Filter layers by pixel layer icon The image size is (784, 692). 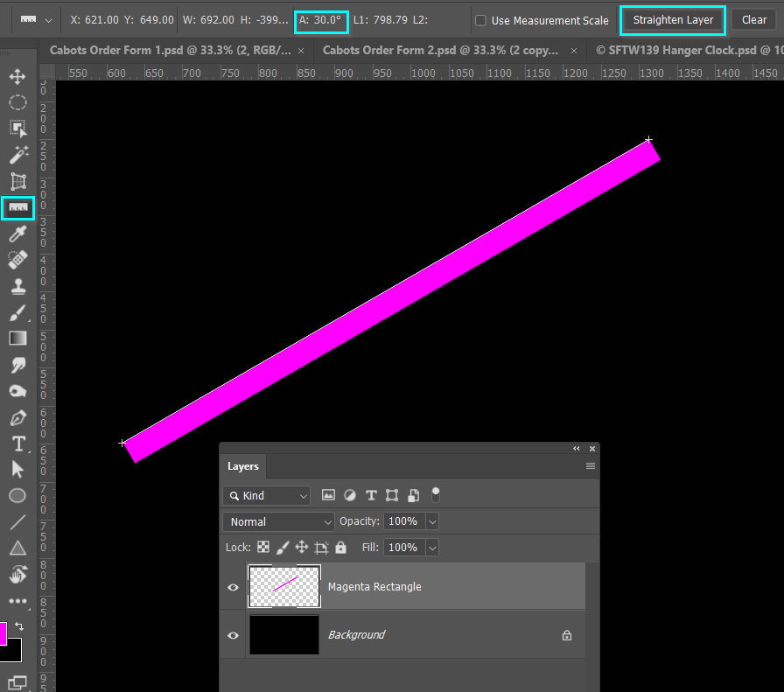coord(328,495)
